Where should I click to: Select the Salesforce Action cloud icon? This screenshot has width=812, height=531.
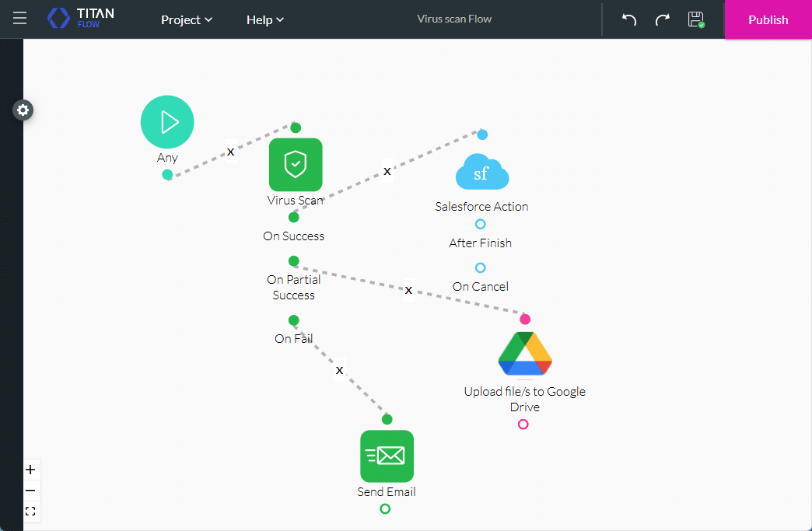[481, 172]
